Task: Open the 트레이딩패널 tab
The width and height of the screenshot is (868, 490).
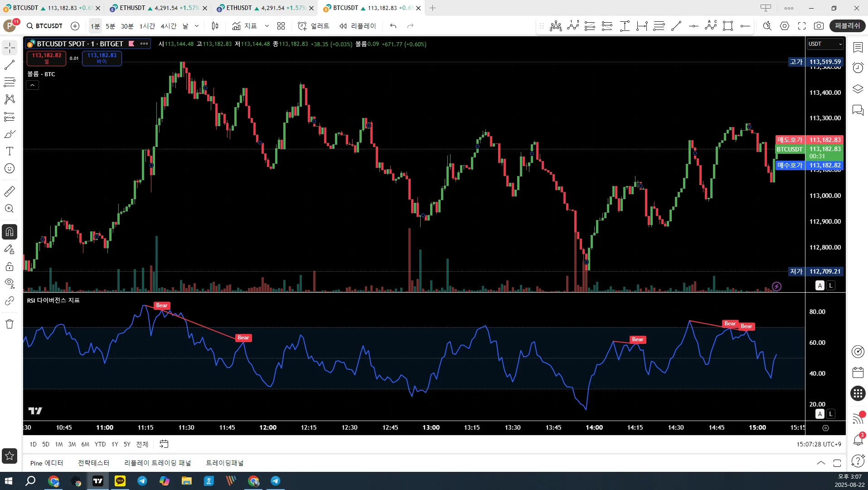Action: 225,463
